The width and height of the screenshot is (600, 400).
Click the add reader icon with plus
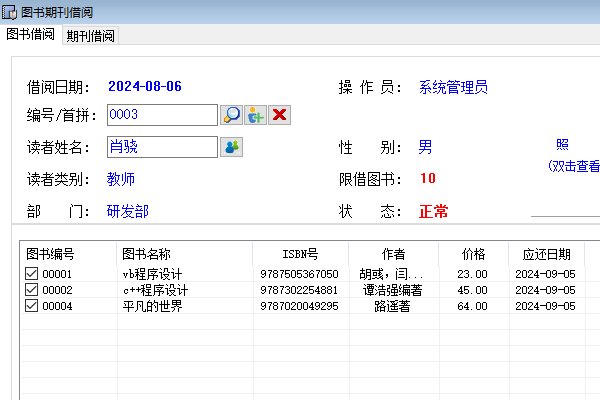[x=256, y=115]
